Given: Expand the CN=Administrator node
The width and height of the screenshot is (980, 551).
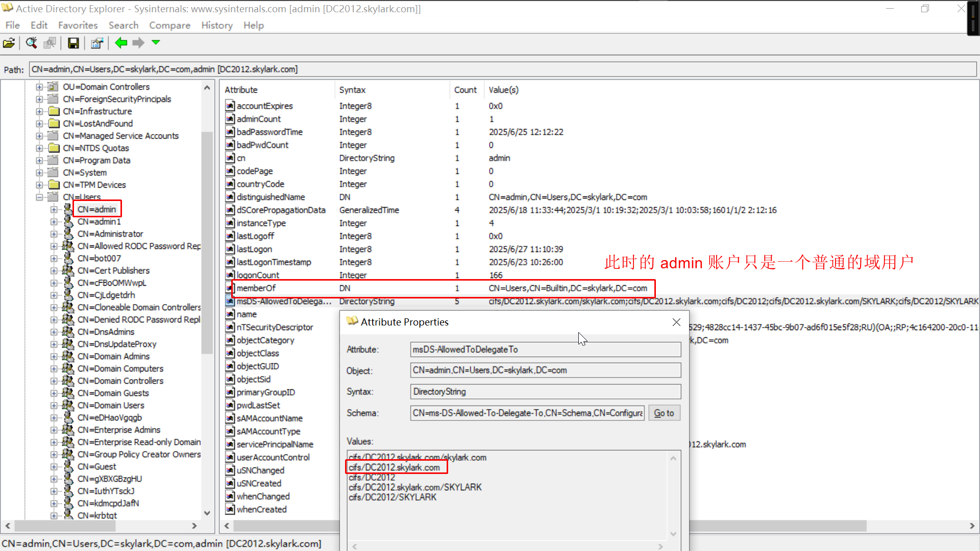Looking at the screenshot, I should pyautogui.click(x=54, y=234).
